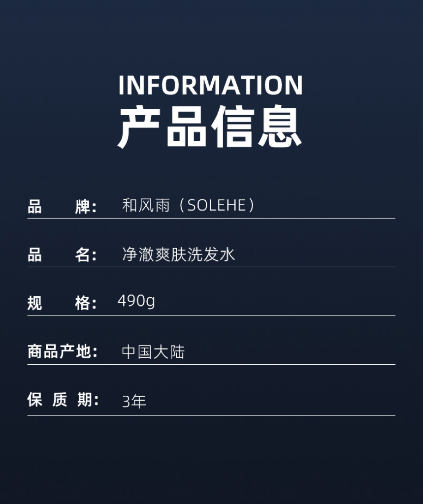Screen dimensions: 423x504
Task: Click the 490g specification value
Action: 136,302
